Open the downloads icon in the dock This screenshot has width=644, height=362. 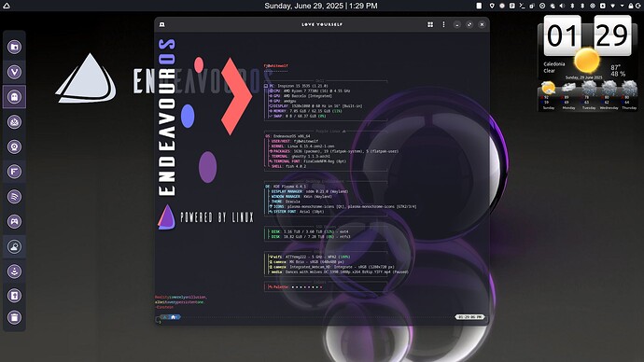click(x=14, y=271)
